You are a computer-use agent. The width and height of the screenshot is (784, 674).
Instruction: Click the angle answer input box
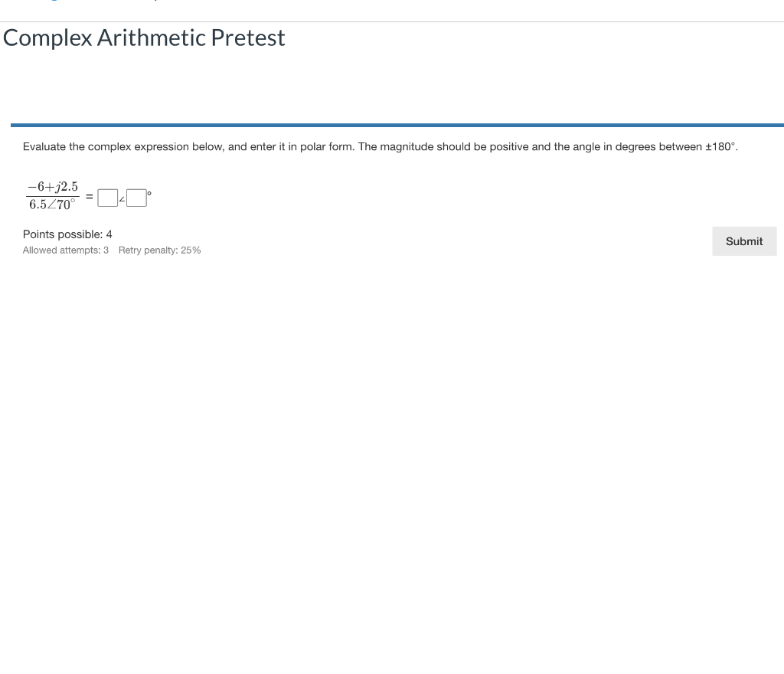click(x=136, y=198)
